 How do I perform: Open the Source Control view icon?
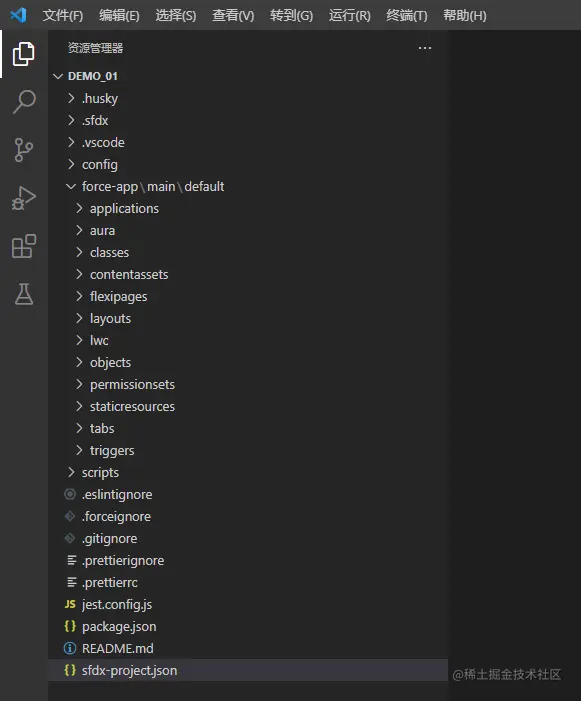click(24, 150)
